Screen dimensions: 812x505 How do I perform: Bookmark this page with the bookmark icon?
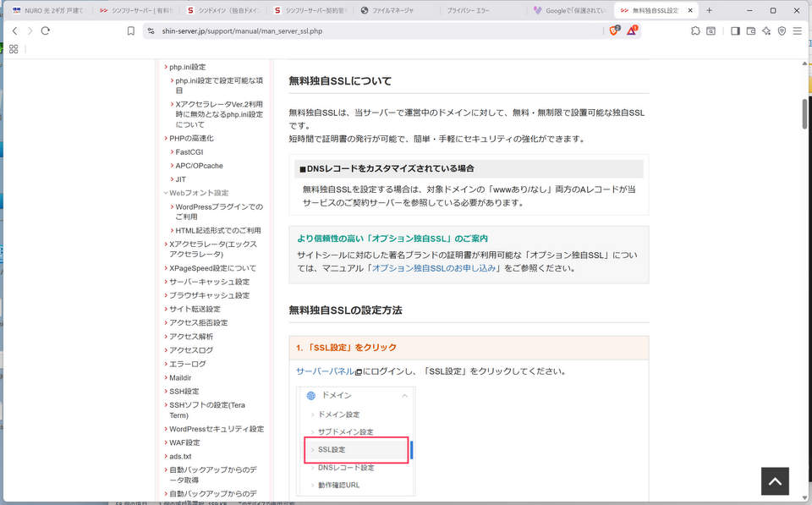(130, 30)
